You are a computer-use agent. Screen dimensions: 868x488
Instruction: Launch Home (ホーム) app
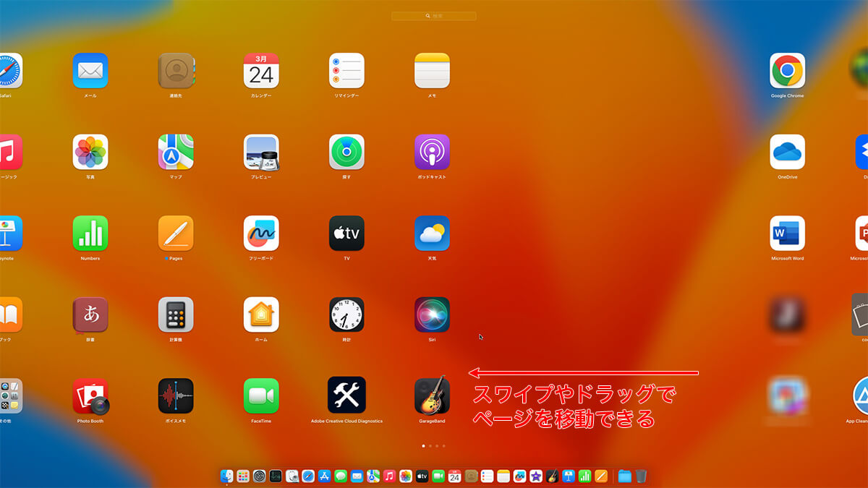tap(261, 314)
